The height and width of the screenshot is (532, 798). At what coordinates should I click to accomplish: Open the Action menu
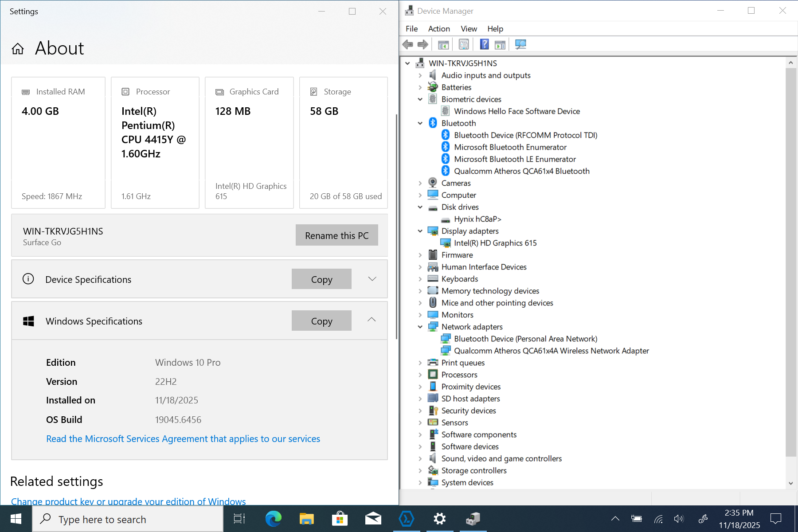click(438, 29)
